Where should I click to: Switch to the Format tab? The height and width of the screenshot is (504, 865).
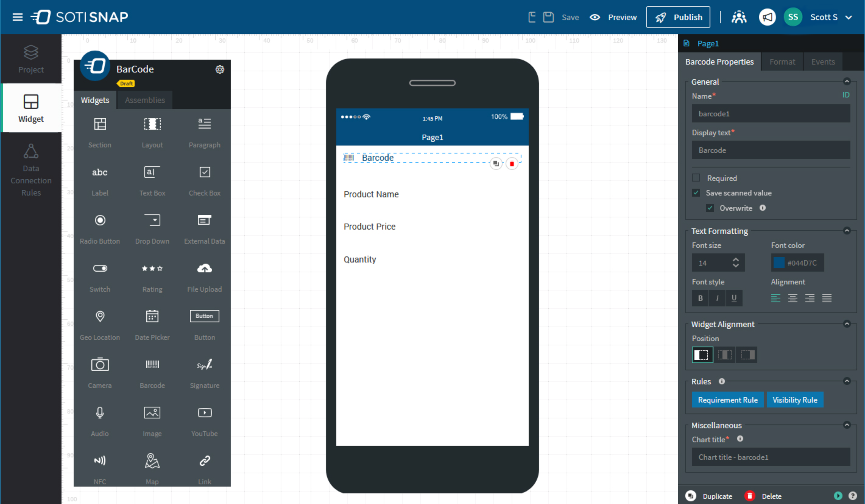782,62
